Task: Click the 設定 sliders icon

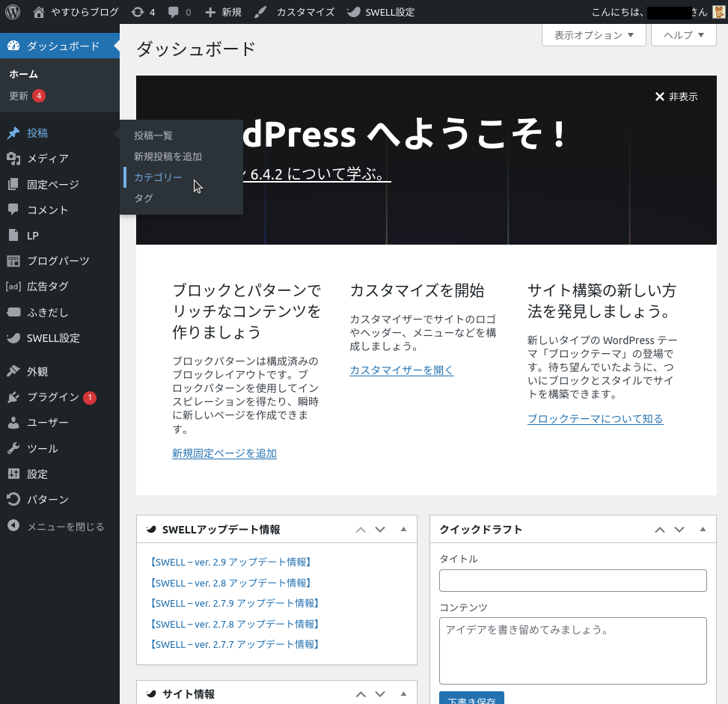Action: (x=13, y=474)
